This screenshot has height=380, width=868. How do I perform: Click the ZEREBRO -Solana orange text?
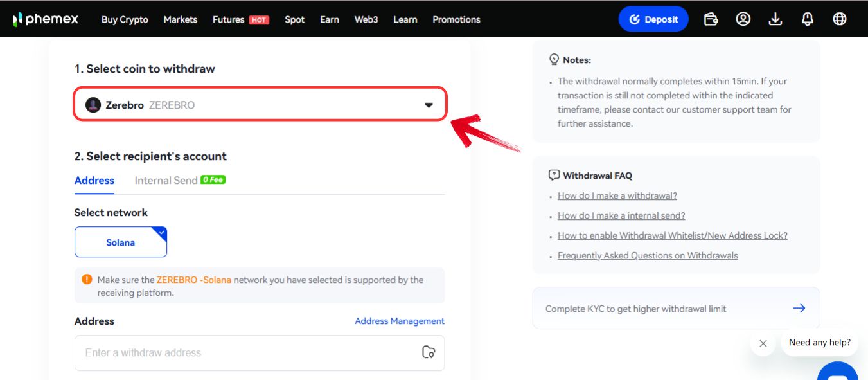(194, 280)
